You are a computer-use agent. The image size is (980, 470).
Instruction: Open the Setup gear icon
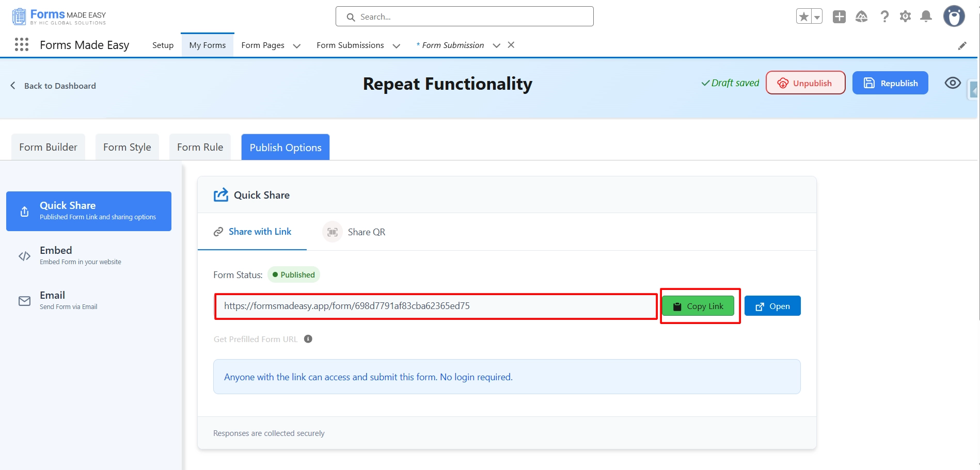[x=905, y=17]
